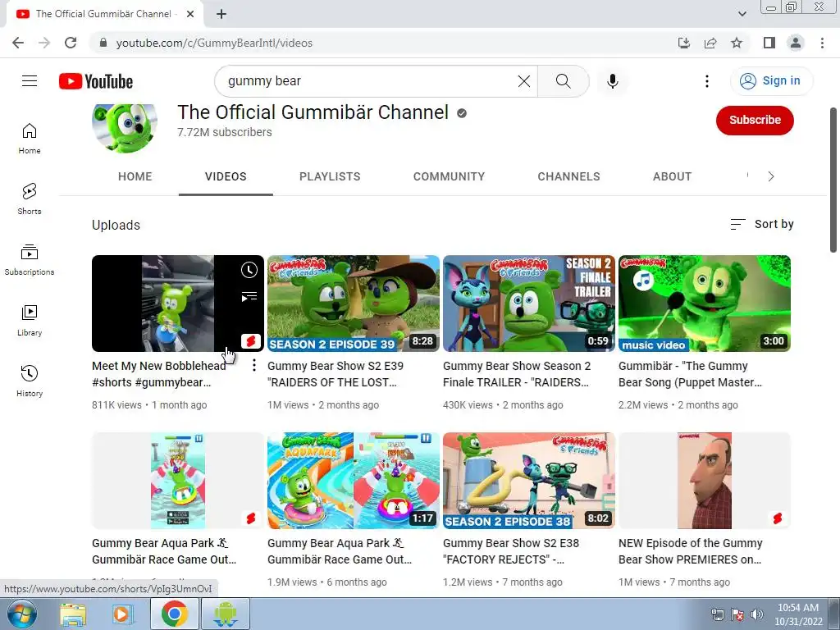Viewport: 840px width, 630px height.
Task: Open a new browser tab
Action: coord(221,15)
